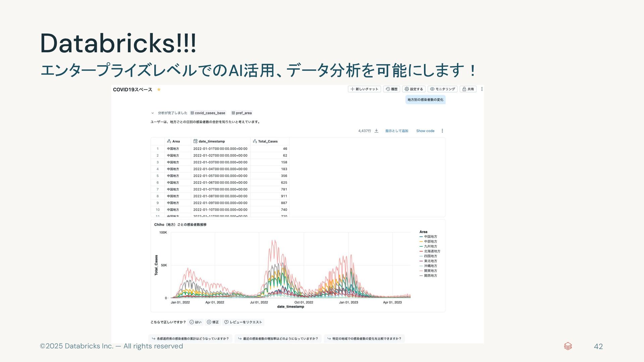Toggle 中国地方 series in chart legend
The height and width of the screenshot is (362, 644).
430,237
